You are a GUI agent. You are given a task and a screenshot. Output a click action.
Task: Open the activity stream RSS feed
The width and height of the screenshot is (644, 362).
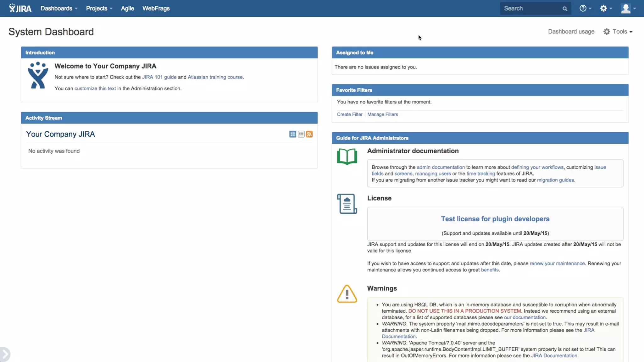[309, 134]
